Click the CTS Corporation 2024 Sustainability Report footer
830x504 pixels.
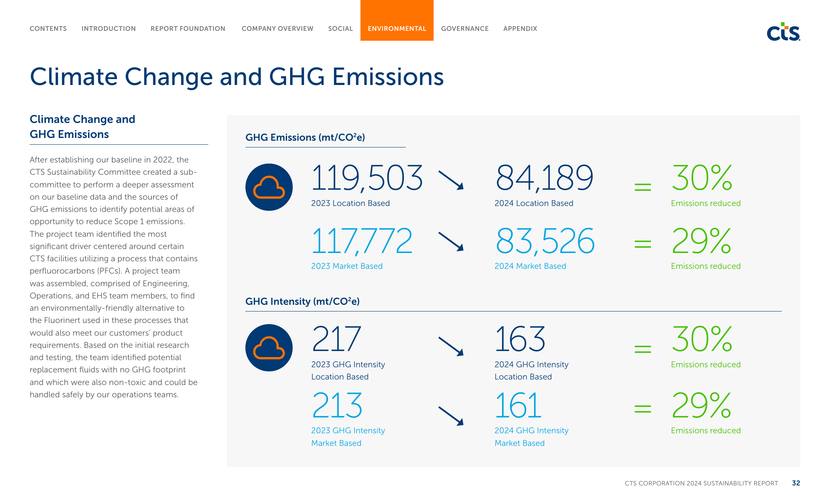point(701,483)
